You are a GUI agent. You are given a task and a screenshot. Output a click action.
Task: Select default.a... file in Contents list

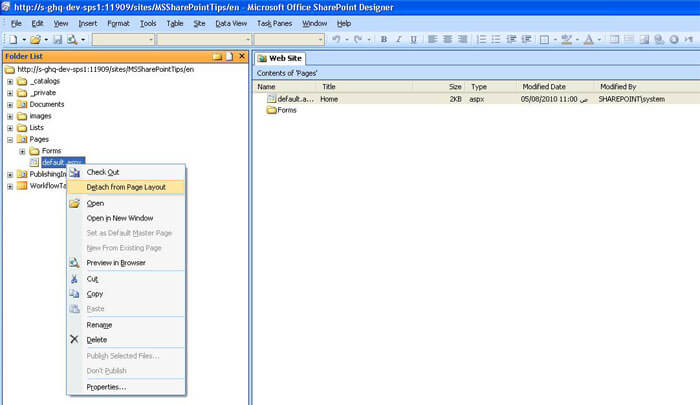pyautogui.click(x=291, y=99)
